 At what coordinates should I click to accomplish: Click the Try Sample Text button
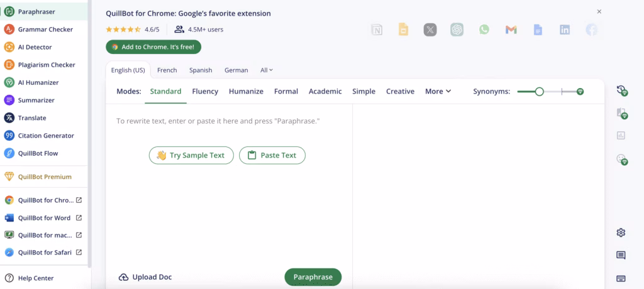coord(191,155)
